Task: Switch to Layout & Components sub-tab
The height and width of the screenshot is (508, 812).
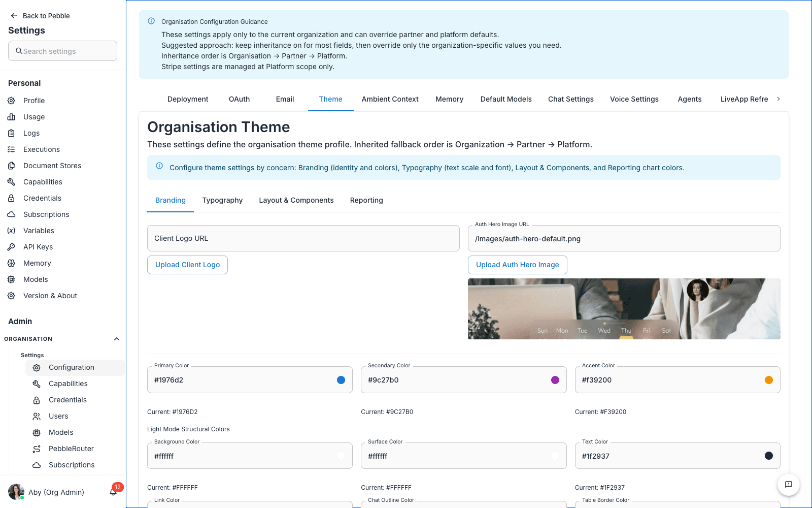Action: point(296,200)
